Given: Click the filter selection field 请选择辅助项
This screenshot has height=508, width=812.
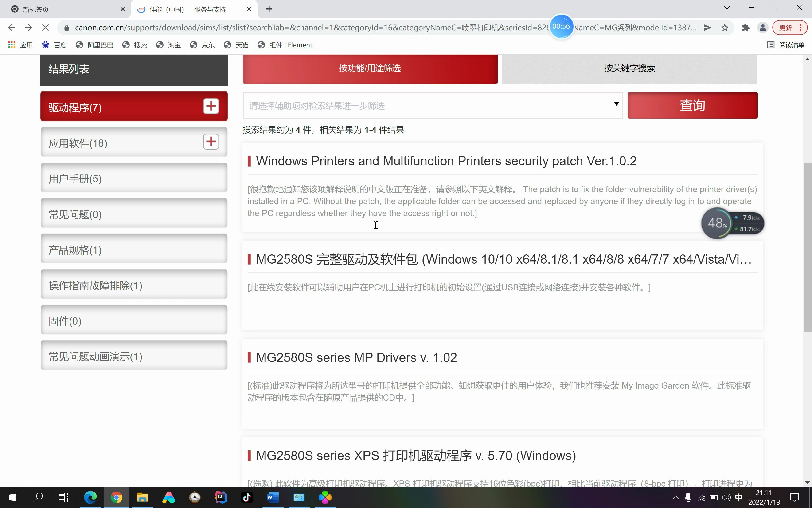Looking at the screenshot, I should pos(433,106).
